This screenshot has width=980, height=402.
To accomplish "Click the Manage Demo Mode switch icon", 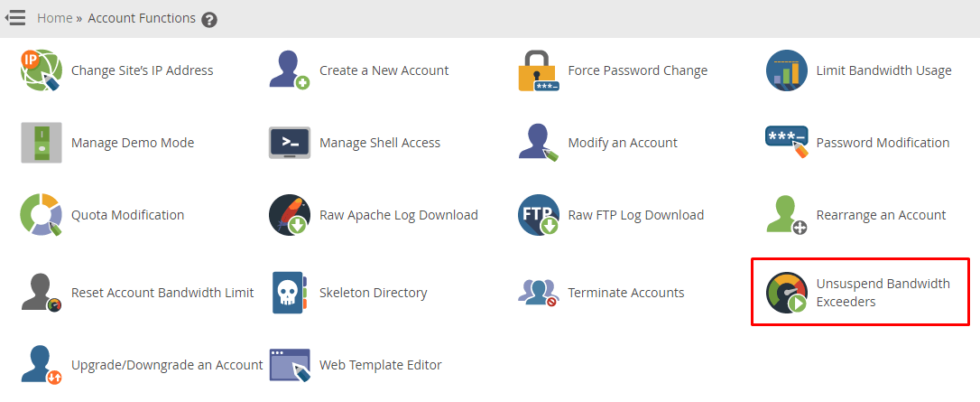I will click(42, 143).
